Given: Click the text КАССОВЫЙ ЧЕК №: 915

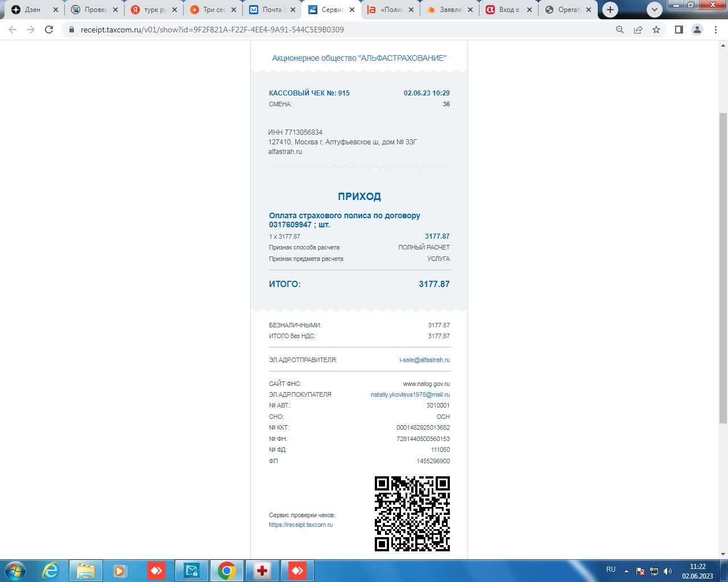Looking at the screenshot, I should pos(309,93).
